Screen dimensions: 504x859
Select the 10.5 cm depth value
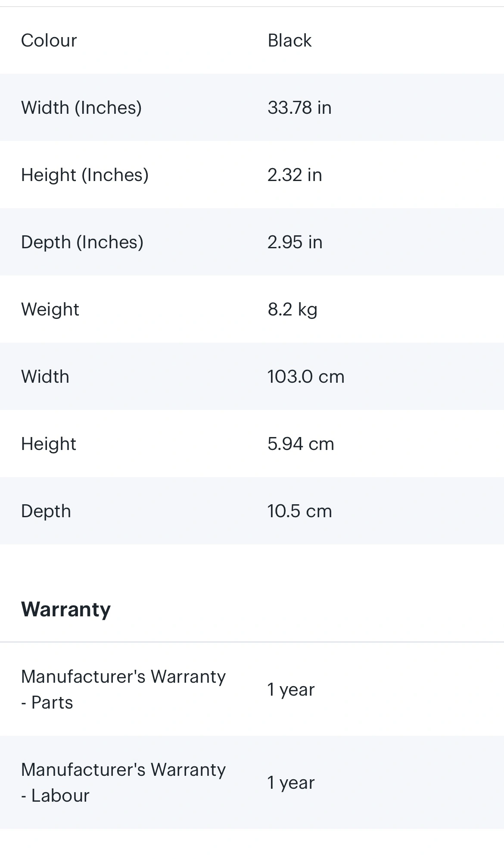point(300,511)
